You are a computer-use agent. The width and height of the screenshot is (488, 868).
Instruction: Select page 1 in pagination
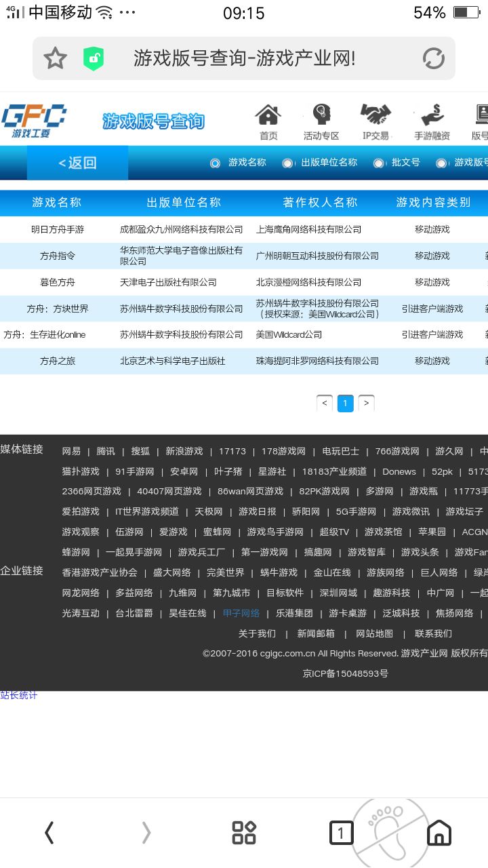point(346,403)
